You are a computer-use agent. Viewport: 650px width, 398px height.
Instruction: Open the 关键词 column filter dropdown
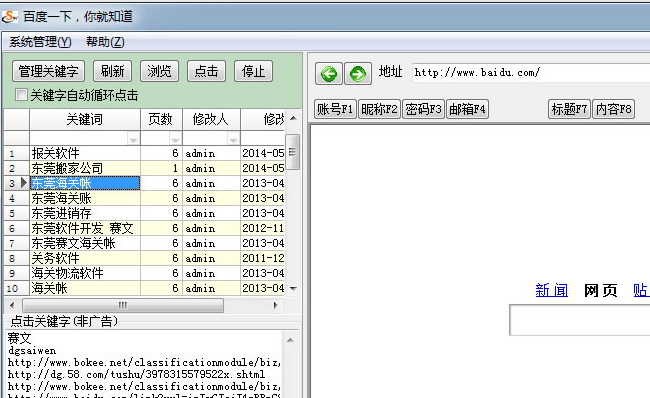coord(133,140)
